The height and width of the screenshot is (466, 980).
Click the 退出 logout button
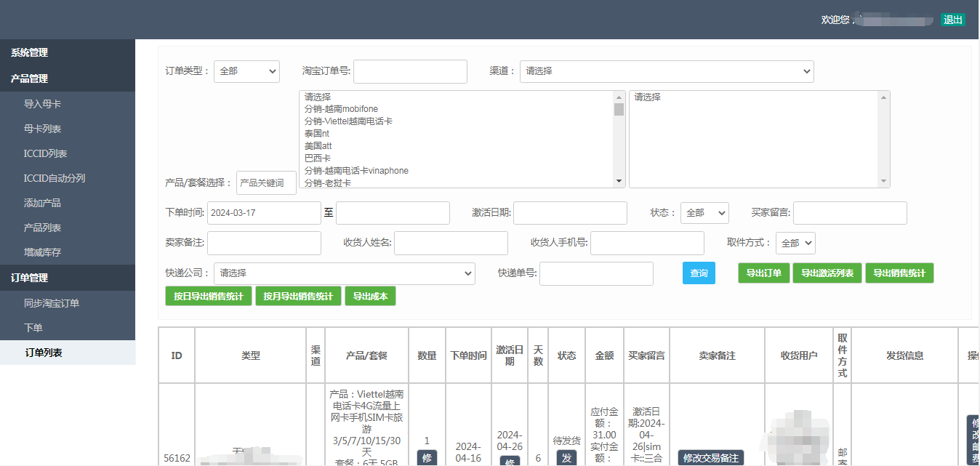click(952, 20)
